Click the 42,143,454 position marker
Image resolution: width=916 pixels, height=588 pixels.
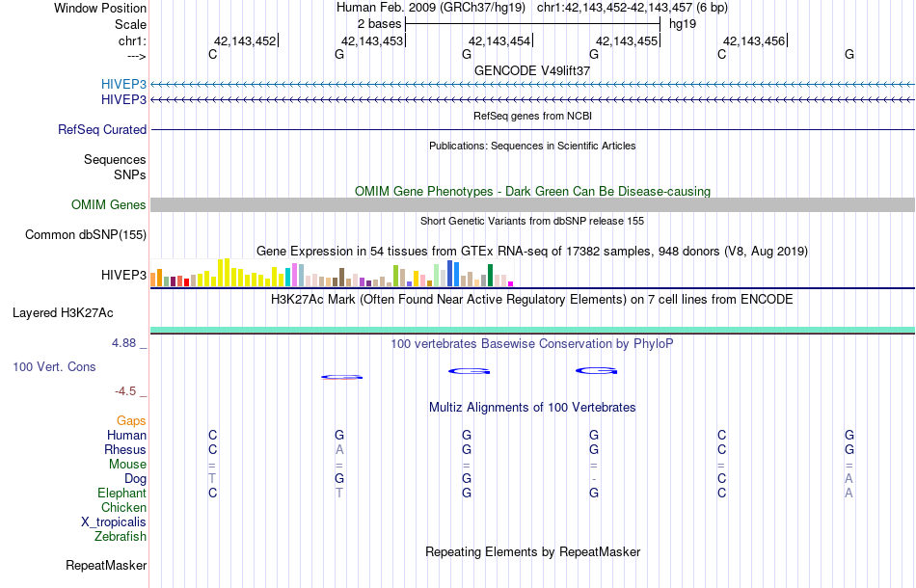click(x=499, y=40)
